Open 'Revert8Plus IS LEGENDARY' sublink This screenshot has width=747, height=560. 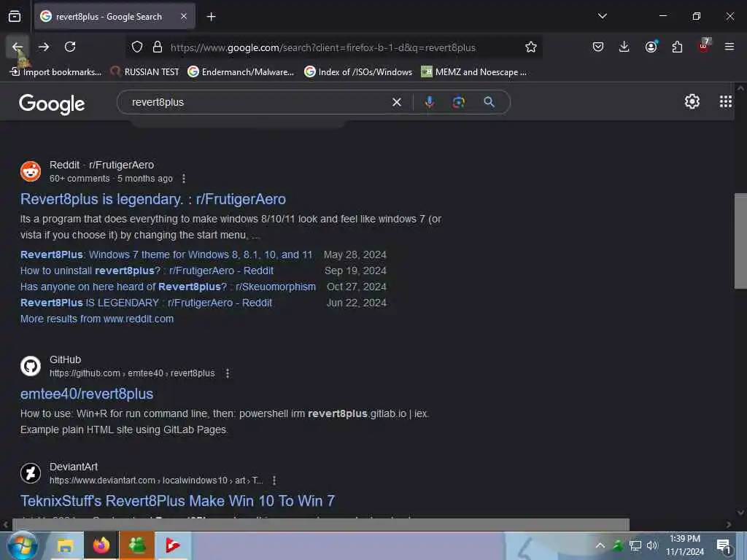[x=146, y=303]
